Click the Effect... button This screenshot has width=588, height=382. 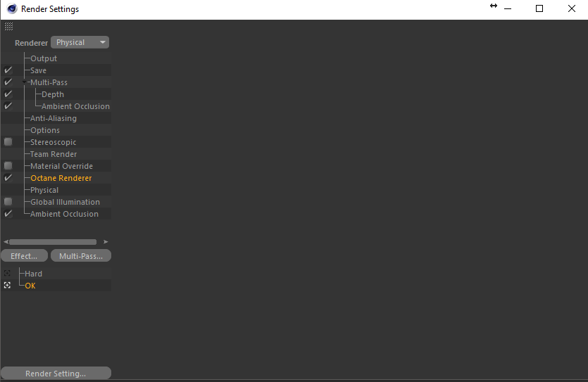(24, 256)
